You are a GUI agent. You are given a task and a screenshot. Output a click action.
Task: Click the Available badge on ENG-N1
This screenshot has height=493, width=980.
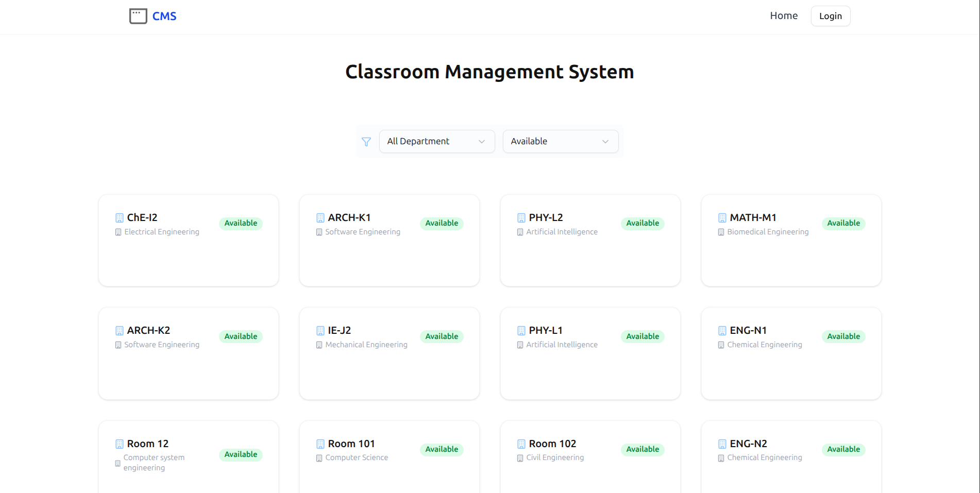click(843, 336)
